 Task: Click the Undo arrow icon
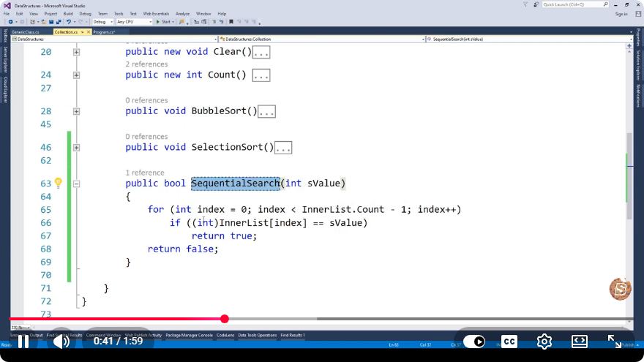(x=69, y=22)
